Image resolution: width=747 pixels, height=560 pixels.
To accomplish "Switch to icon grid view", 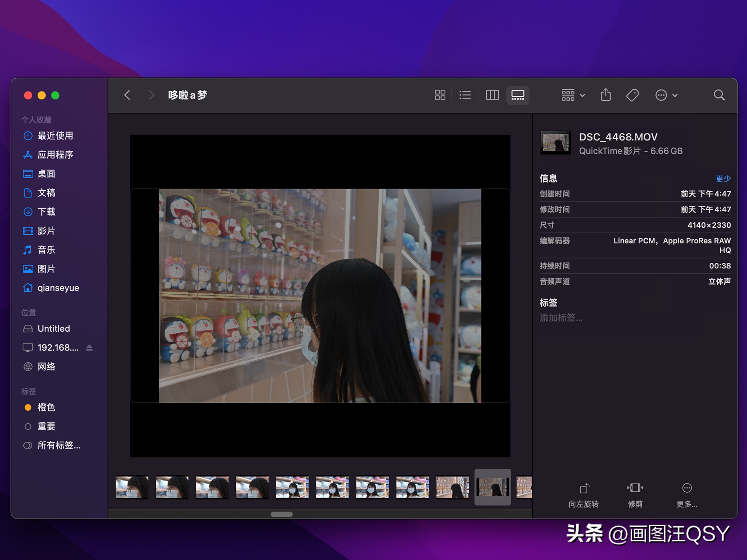I will click(440, 95).
